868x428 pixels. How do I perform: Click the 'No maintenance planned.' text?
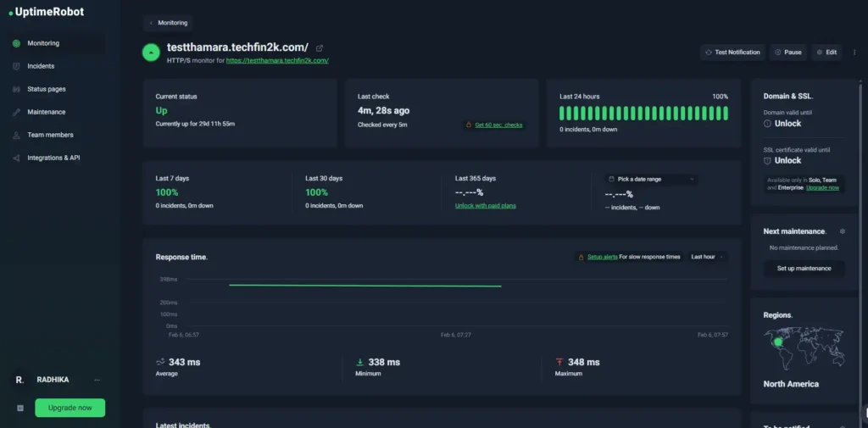[804, 248]
